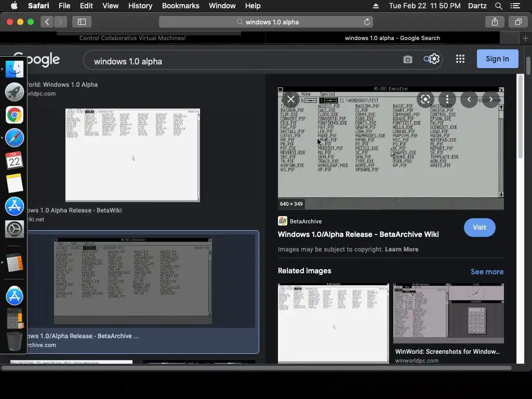Click Learn More copyright link
Image resolution: width=532 pixels, height=399 pixels.
tap(402, 249)
